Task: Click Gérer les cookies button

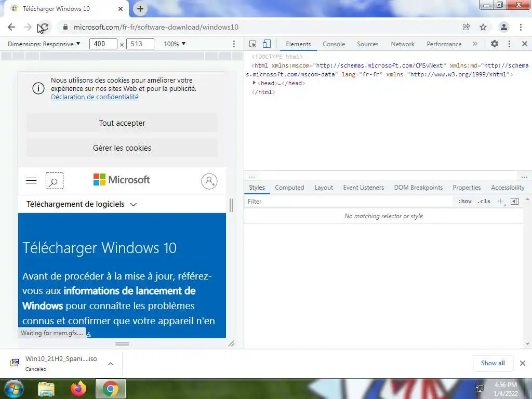Action: (122, 148)
